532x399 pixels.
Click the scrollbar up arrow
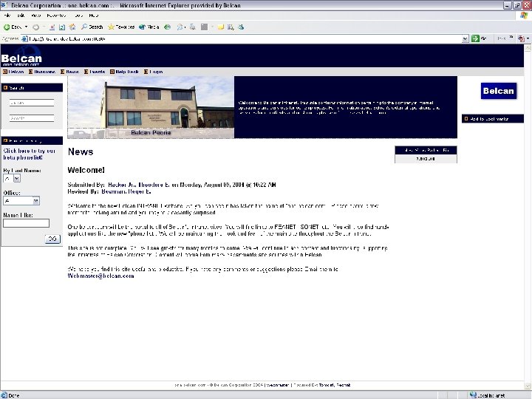pos(528,48)
